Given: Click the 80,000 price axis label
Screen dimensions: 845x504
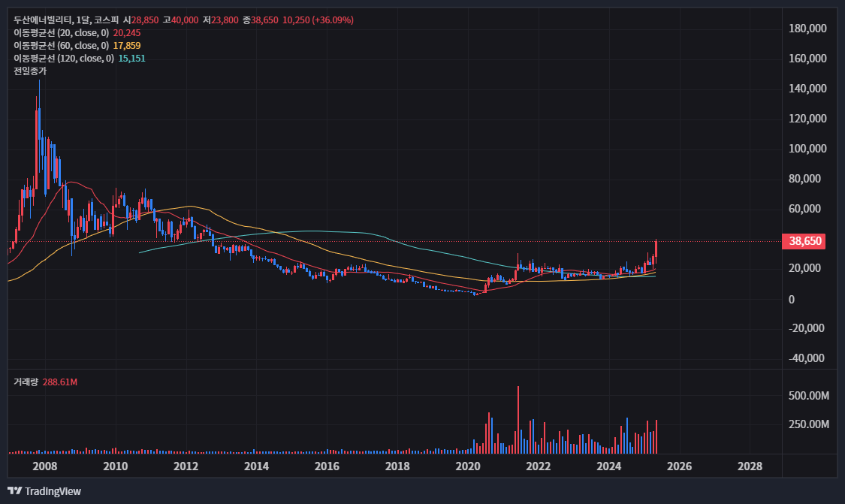Looking at the screenshot, I should pos(804,179).
